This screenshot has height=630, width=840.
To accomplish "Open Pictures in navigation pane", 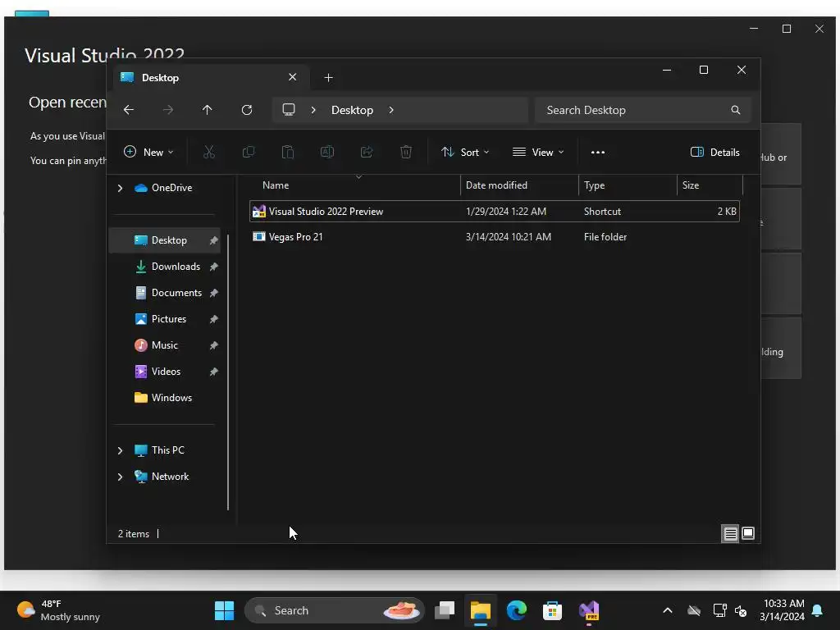I will click(x=169, y=319).
